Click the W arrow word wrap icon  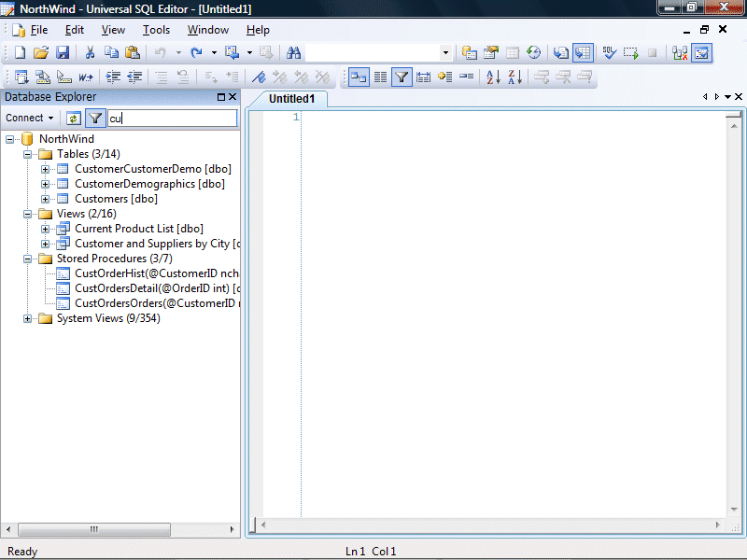[x=86, y=77]
